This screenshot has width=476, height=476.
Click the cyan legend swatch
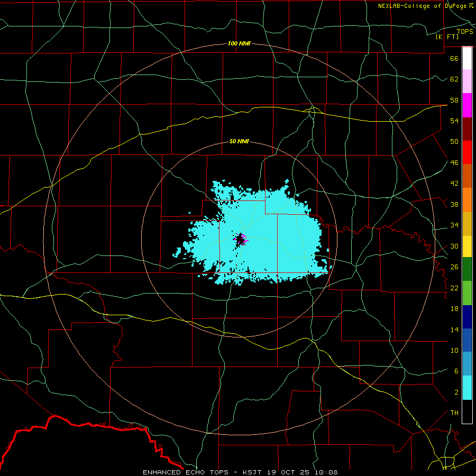click(x=467, y=388)
